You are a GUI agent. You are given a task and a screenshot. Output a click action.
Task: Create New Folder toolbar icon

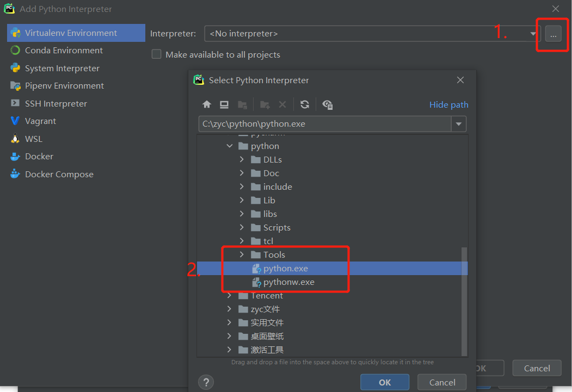point(265,104)
